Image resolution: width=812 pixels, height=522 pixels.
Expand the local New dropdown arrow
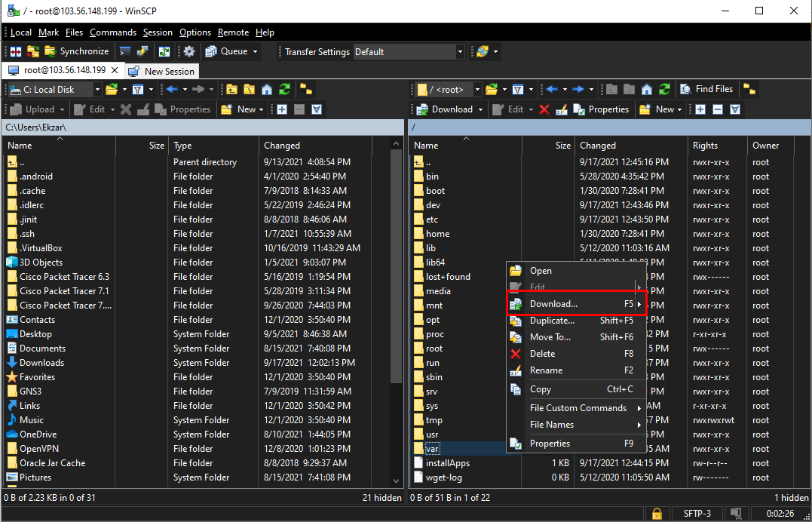[262, 109]
